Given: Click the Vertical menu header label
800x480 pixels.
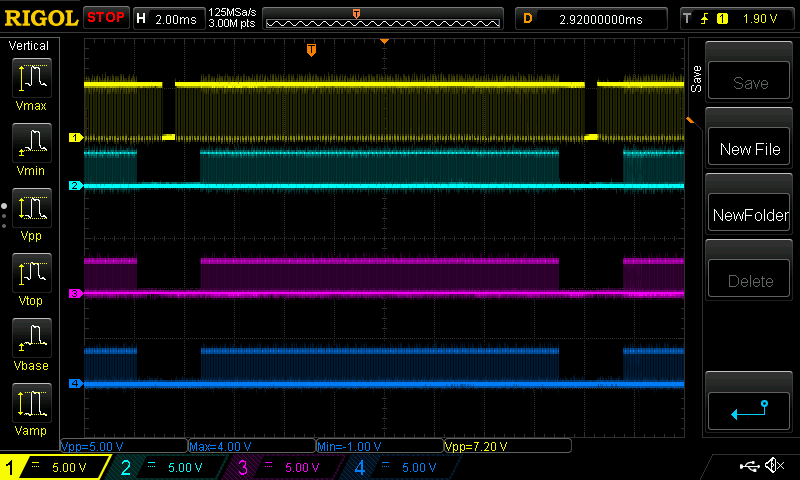Looking at the screenshot, I should coord(29,46).
